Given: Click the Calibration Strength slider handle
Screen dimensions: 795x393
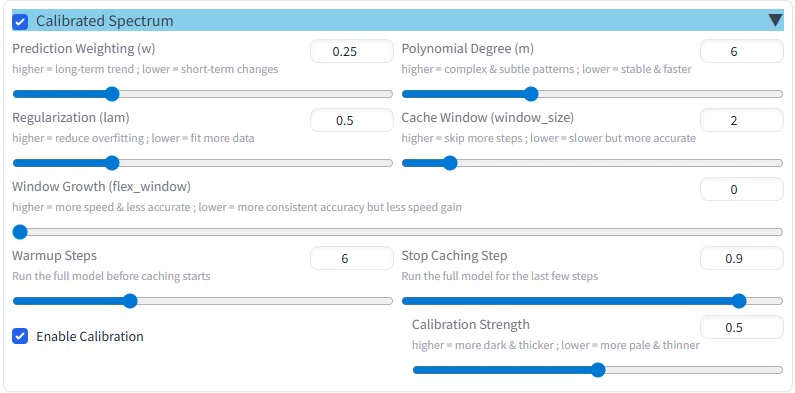Looking at the screenshot, I should pyautogui.click(x=598, y=370).
